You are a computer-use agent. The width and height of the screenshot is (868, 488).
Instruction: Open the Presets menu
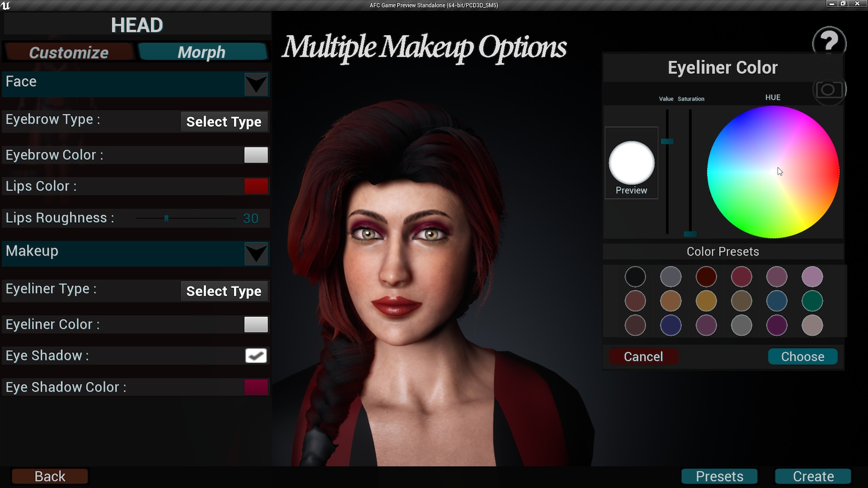[x=719, y=476]
